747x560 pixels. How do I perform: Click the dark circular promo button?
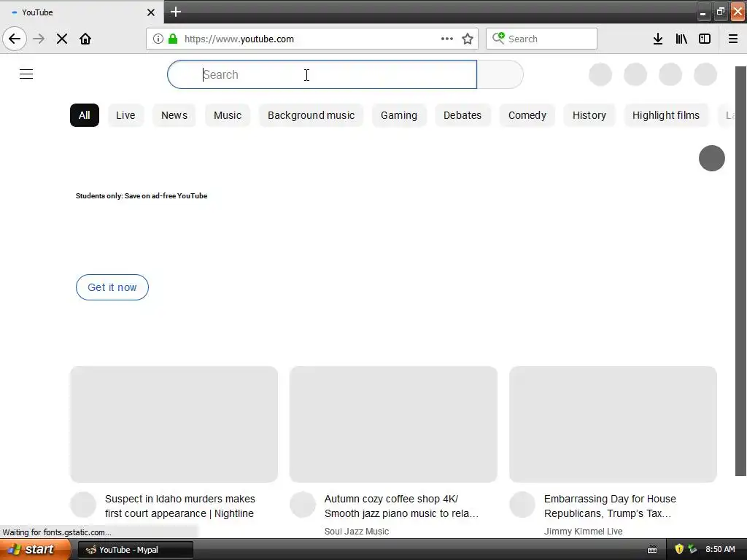[712, 158]
